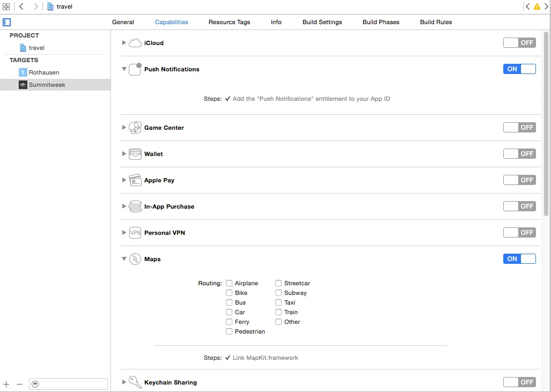This screenshot has width=551, height=392.
Task: Switch to Build Settings tab
Action: (322, 22)
